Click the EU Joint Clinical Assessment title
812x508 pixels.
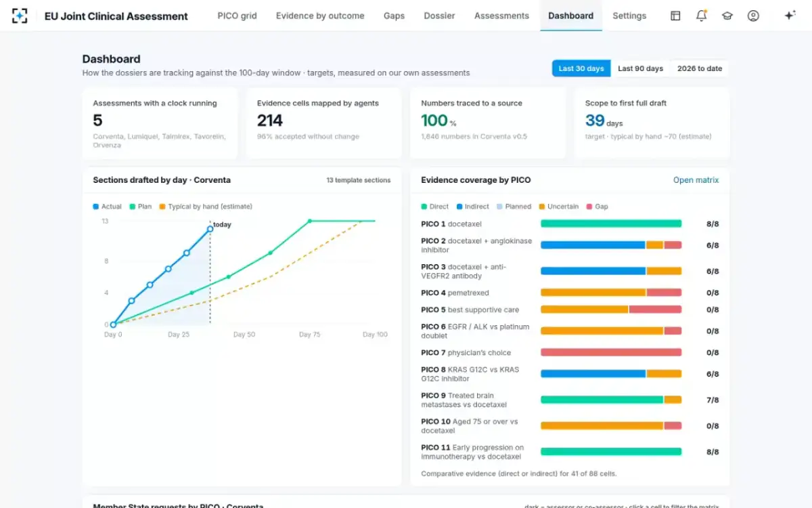[116, 16]
